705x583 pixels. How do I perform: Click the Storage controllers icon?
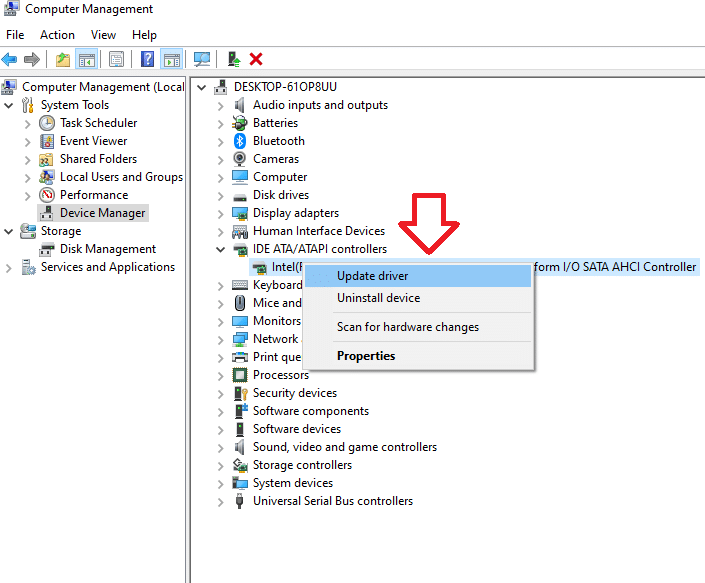[x=240, y=465]
